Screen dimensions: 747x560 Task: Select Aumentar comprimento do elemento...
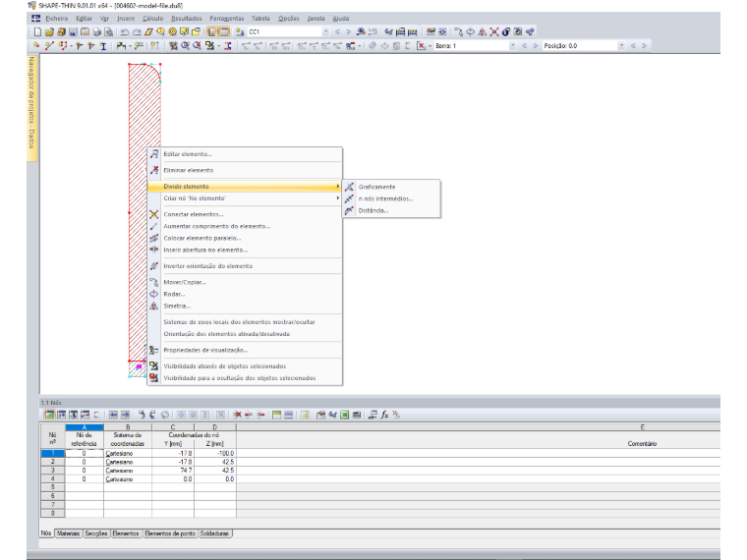coord(245,226)
